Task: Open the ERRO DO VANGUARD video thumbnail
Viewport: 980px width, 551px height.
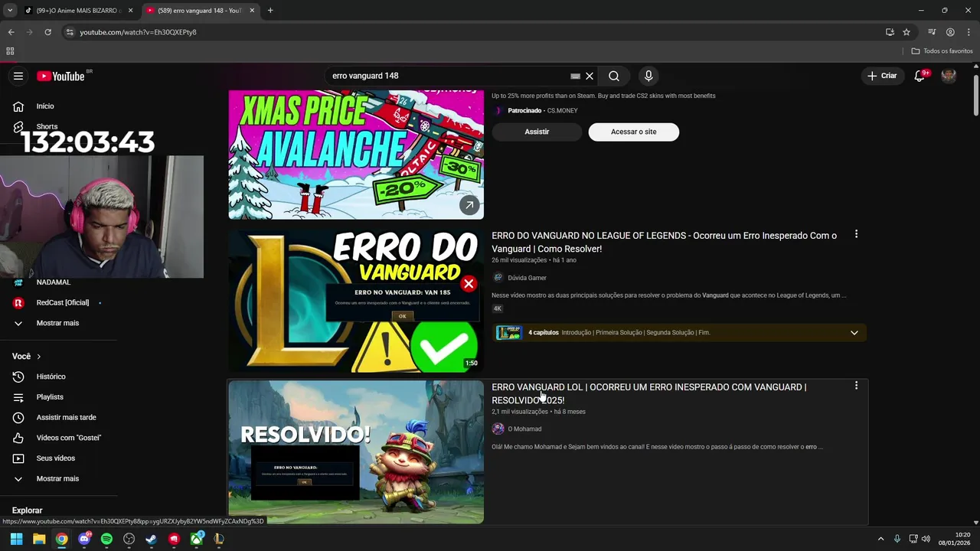Action: [356, 301]
